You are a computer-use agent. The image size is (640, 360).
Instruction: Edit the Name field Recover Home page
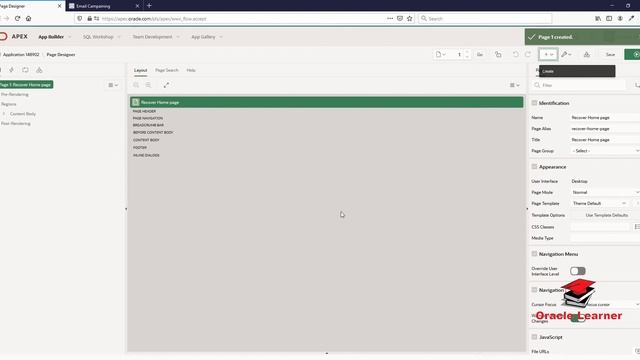click(605, 118)
